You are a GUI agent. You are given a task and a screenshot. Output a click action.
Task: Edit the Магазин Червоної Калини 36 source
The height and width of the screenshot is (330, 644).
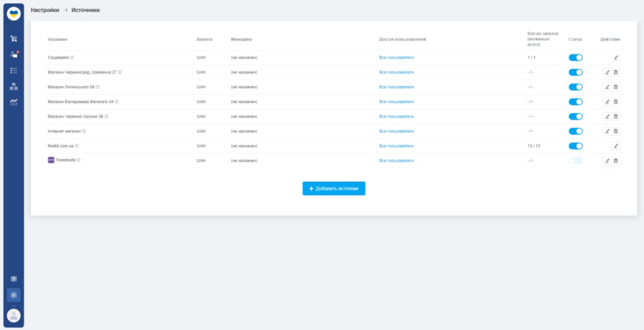tap(607, 116)
